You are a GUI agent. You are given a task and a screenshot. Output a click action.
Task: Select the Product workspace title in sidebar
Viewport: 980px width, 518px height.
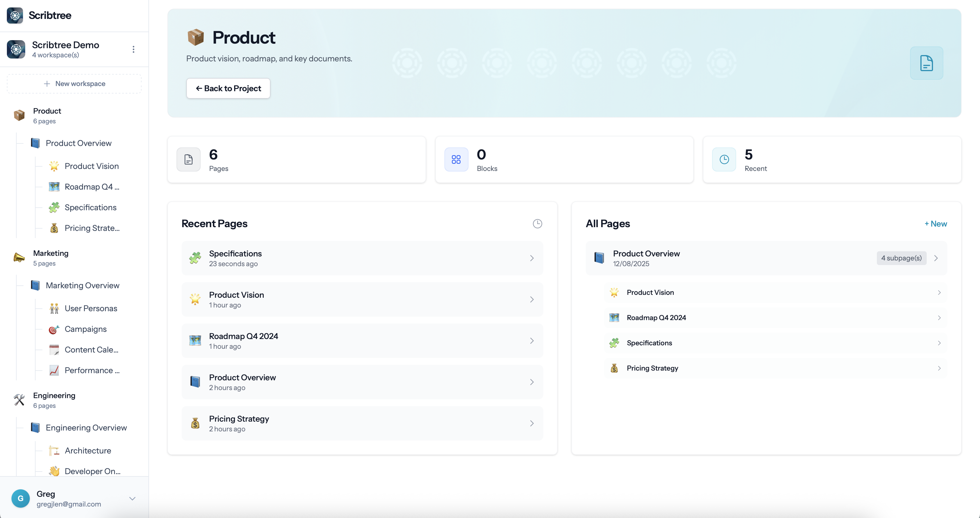click(47, 111)
